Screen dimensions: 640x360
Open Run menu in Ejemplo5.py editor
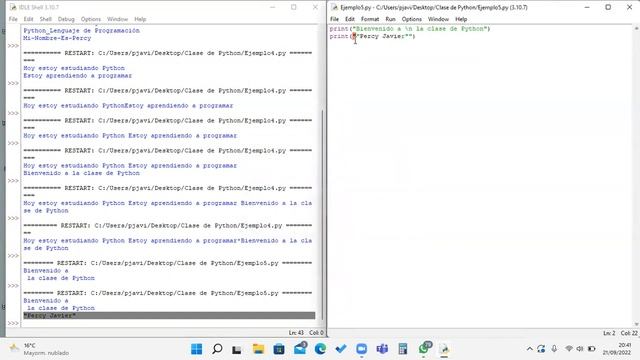pos(391,19)
